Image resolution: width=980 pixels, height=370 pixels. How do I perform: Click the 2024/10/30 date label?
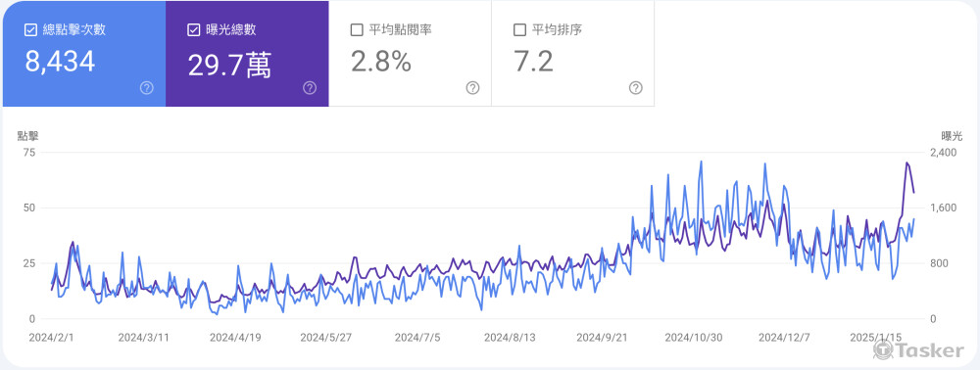coord(694,337)
